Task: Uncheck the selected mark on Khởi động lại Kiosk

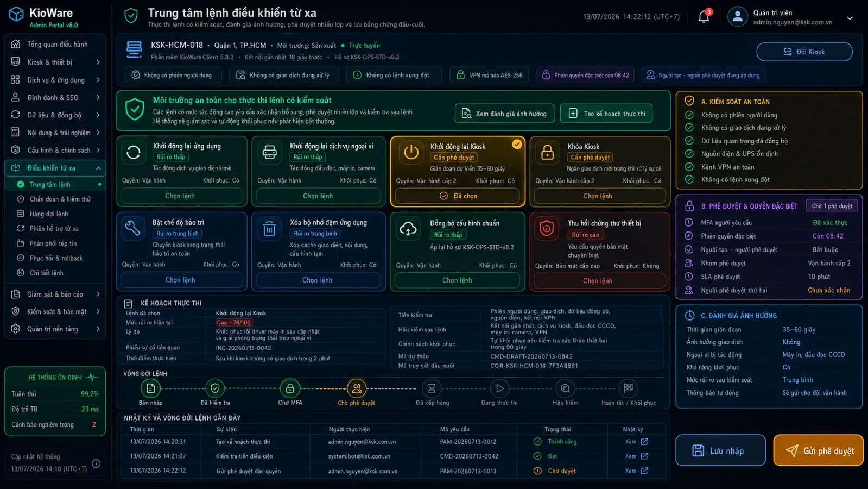Action: pos(517,144)
